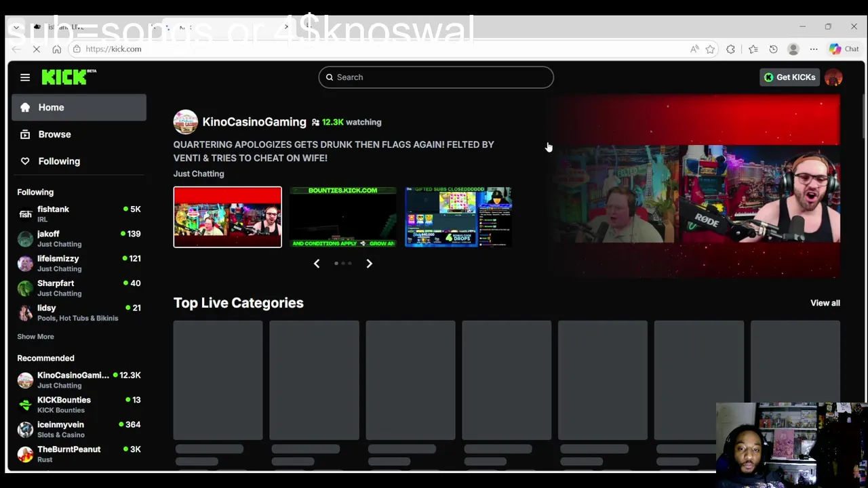Click the fishtank avatar icon
This screenshot has width=868, height=488.
click(25, 214)
